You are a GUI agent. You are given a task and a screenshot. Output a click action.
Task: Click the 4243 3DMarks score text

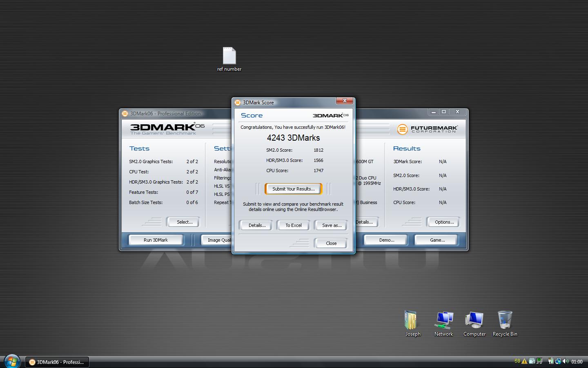[294, 138]
